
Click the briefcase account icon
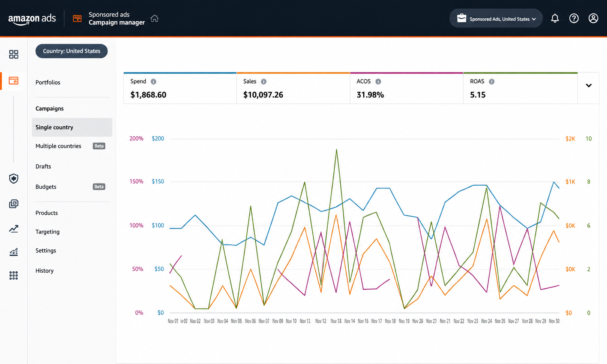[x=462, y=18]
